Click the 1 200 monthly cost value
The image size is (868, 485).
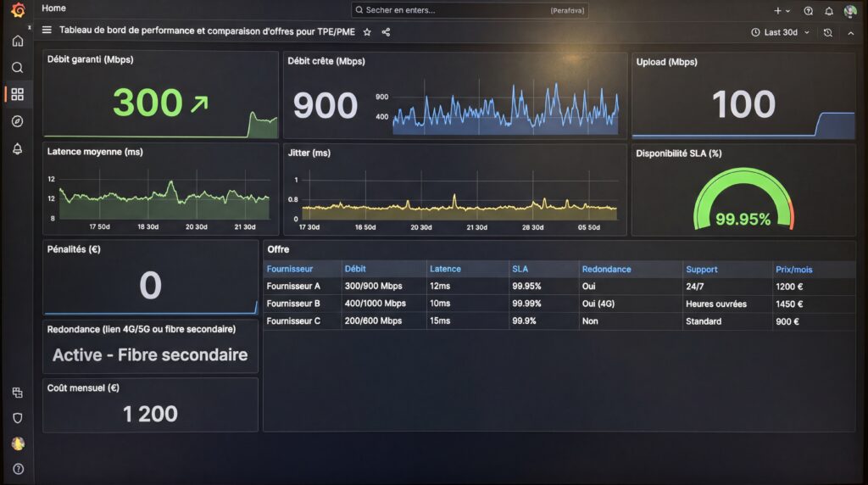tap(150, 414)
